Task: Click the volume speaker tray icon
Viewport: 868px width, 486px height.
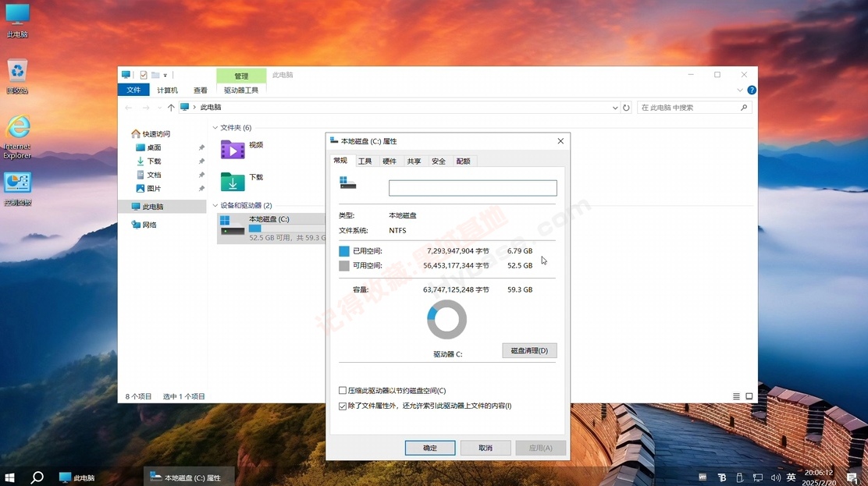Action: tap(776, 477)
